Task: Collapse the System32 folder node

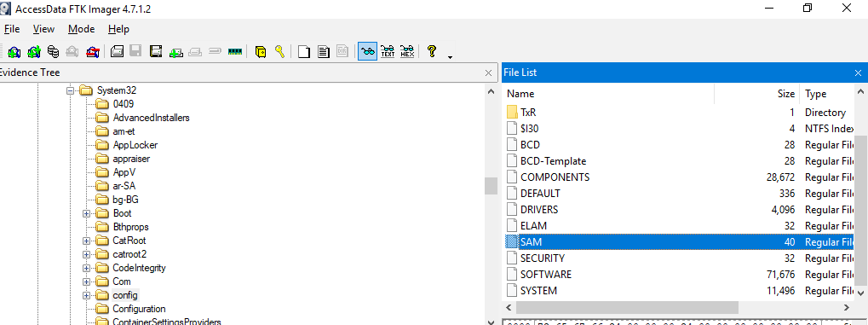Action: [x=70, y=90]
